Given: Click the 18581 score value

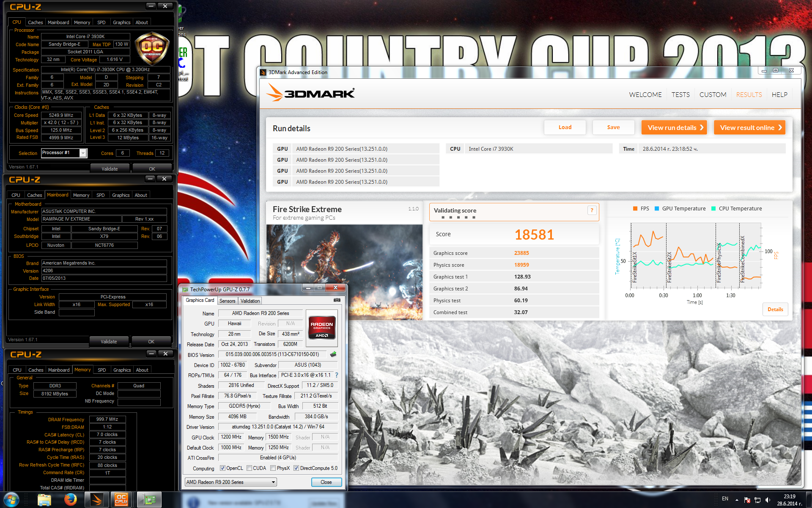Looking at the screenshot, I should [534, 235].
